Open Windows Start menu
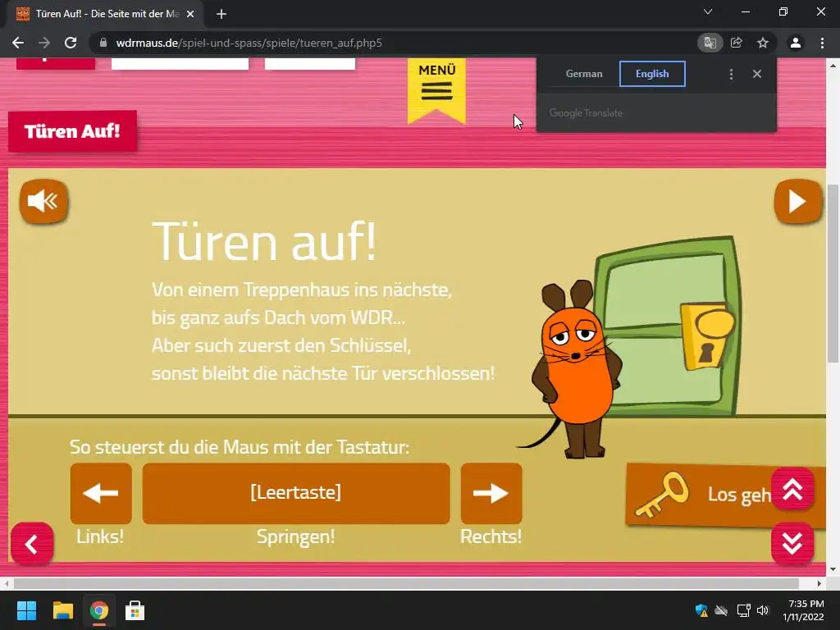 click(26, 610)
